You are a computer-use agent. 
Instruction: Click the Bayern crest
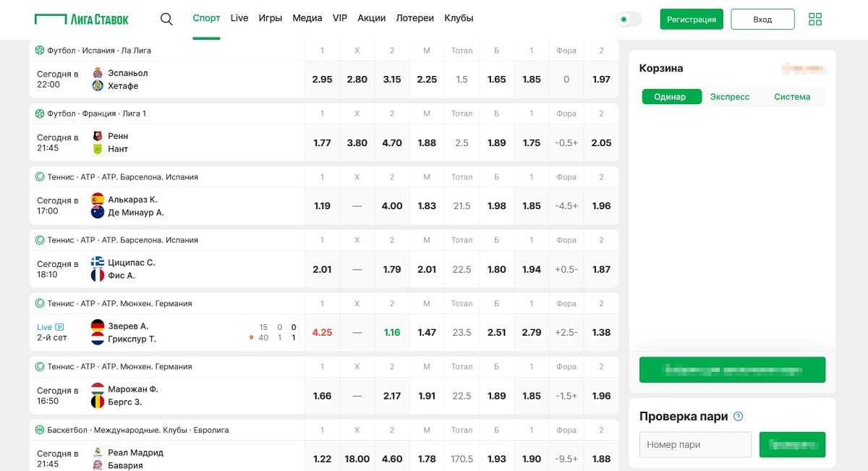point(98,465)
